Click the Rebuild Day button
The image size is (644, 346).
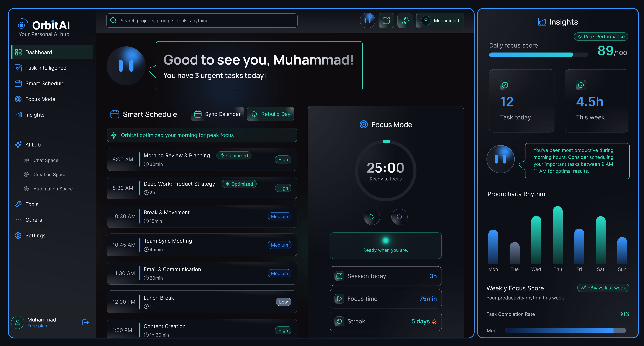pos(270,114)
